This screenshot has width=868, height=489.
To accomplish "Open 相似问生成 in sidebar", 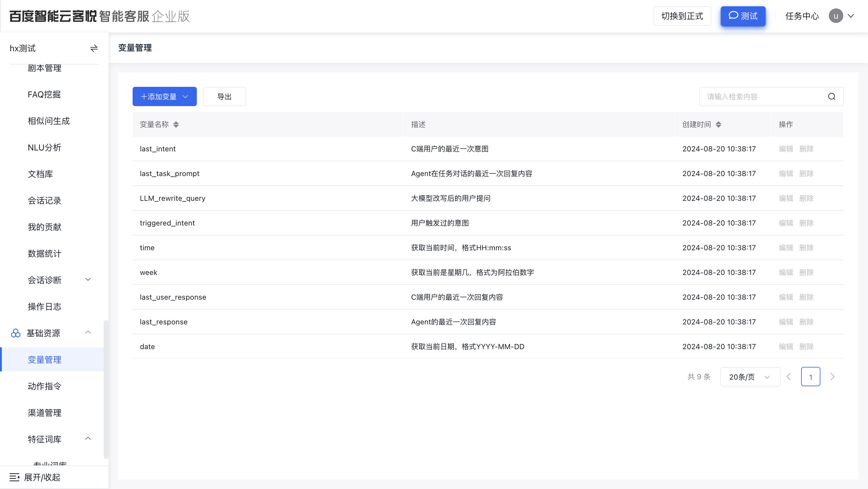I will (x=49, y=121).
